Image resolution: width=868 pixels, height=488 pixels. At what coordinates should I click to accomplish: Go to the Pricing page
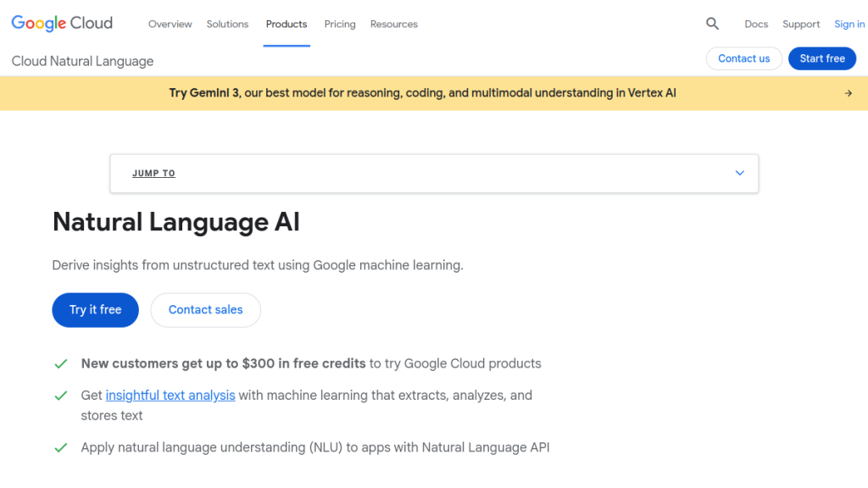[340, 25]
